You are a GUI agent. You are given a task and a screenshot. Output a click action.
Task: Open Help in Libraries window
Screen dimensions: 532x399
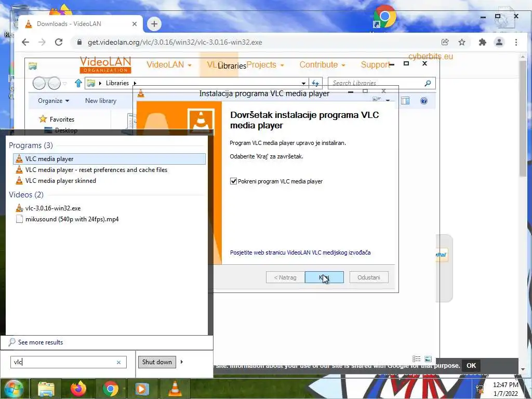424,101
